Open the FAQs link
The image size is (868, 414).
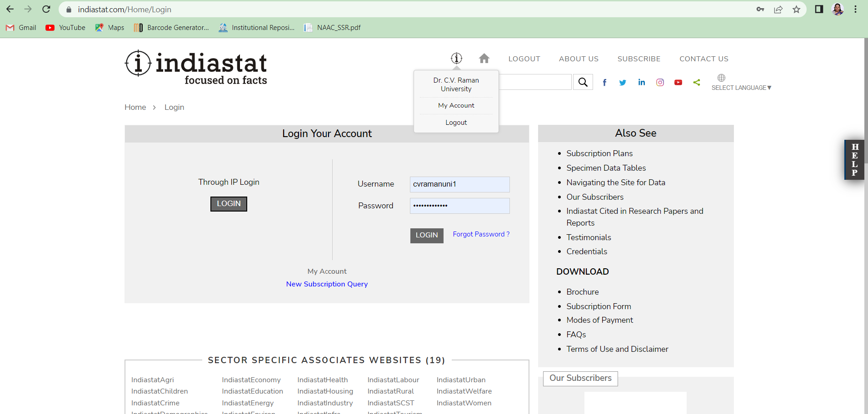tap(576, 335)
